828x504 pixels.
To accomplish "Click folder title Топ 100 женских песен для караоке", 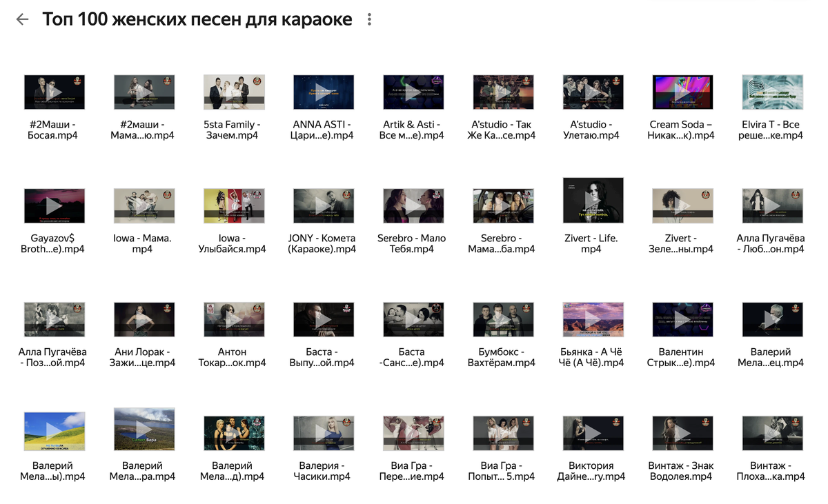I will coord(197,19).
